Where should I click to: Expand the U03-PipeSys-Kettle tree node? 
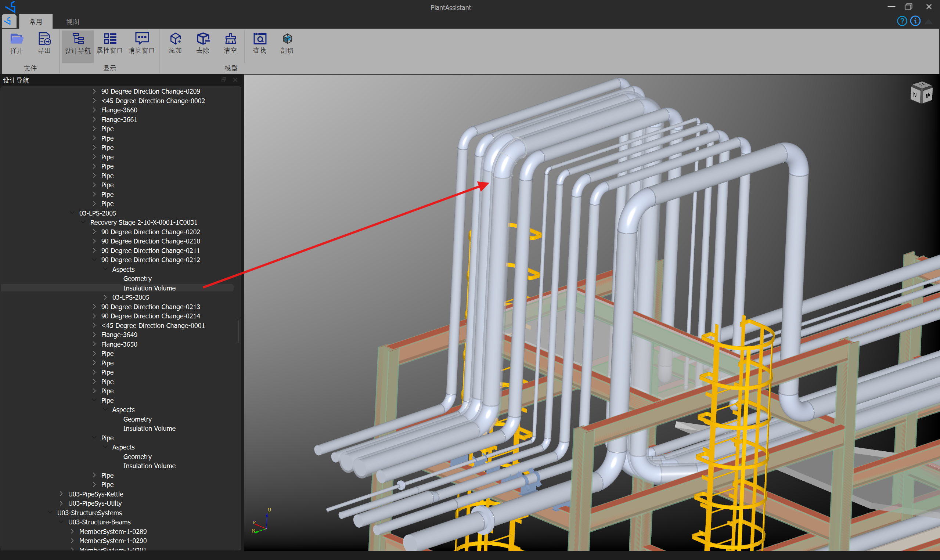61,494
